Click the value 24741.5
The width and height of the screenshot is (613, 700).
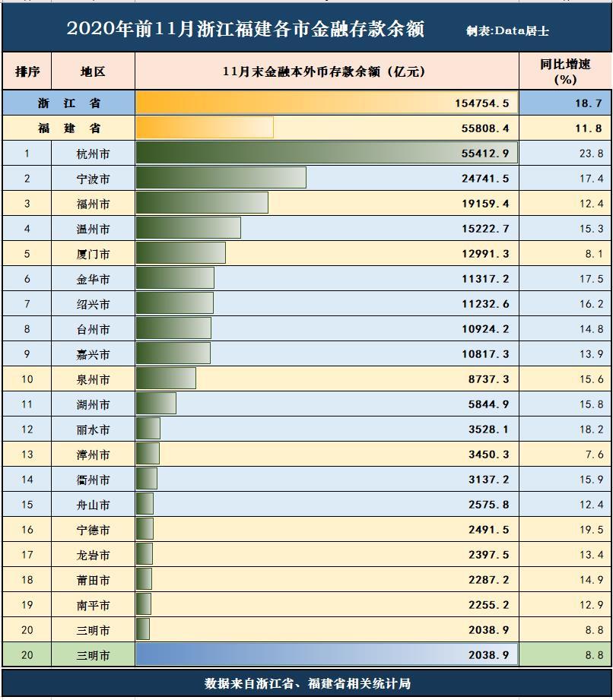coord(485,178)
